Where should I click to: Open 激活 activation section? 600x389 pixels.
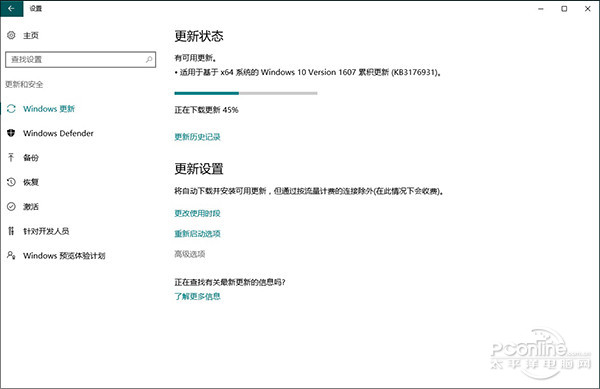click(x=31, y=207)
